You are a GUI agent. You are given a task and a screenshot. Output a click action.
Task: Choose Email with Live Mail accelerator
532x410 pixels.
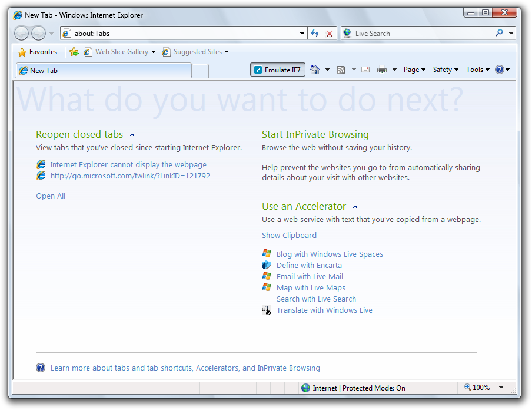(310, 276)
